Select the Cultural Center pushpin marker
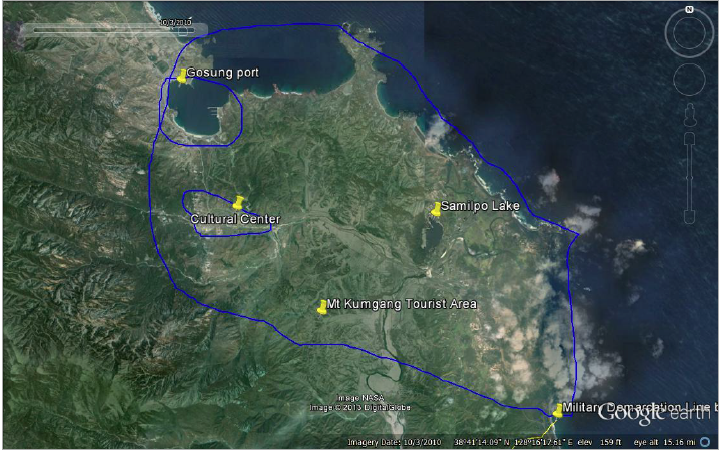The height and width of the screenshot is (453, 726). click(x=238, y=203)
